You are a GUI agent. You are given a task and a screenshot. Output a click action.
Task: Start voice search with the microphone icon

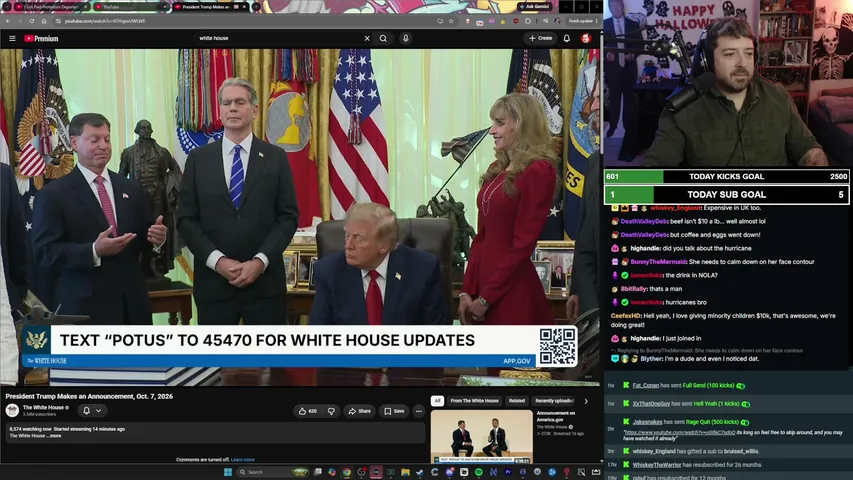(405, 39)
